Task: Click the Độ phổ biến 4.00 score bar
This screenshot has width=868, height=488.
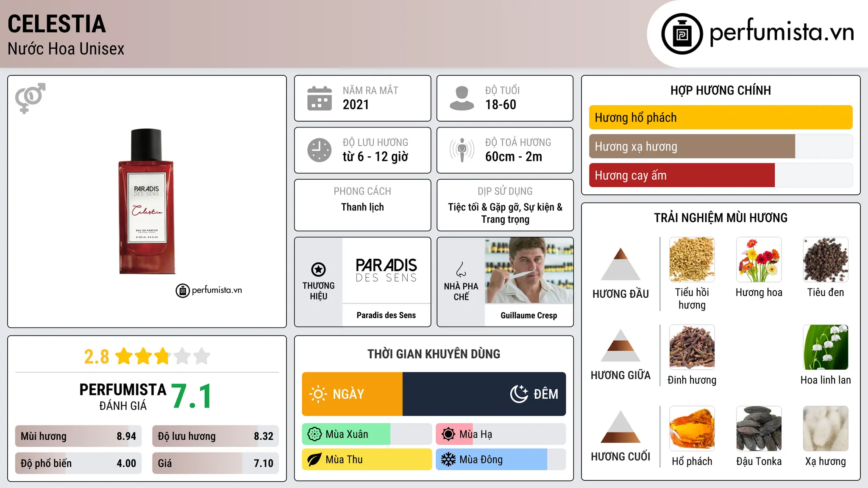Action: [78, 463]
